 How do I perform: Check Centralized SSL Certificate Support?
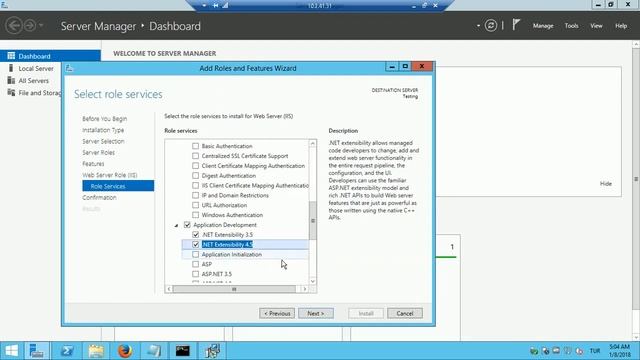[196, 156]
